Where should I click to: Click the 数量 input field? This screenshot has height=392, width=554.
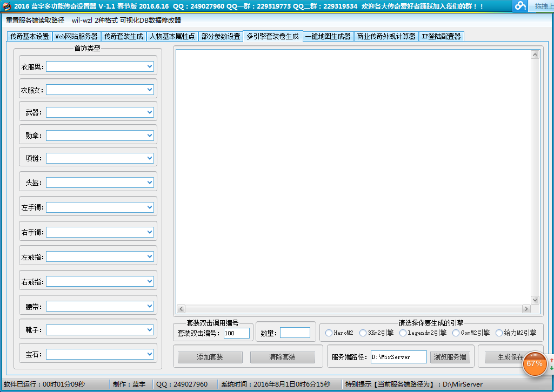tap(295, 333)
